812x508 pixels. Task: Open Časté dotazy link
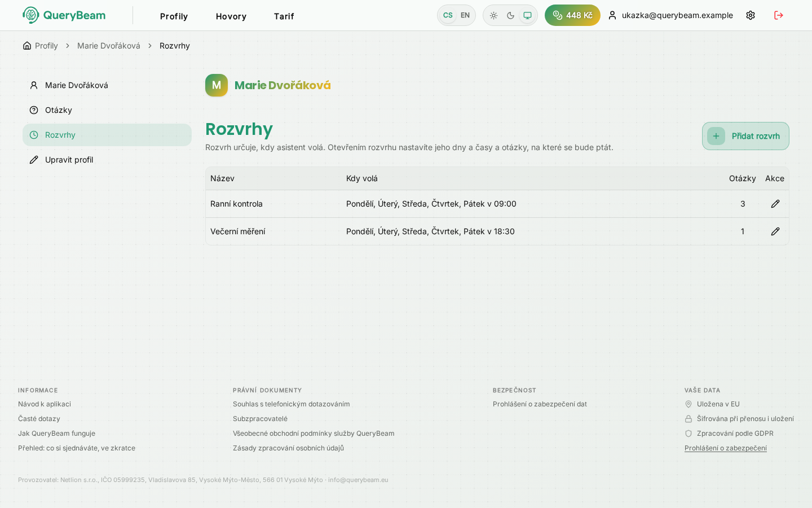tap(39, 419)
